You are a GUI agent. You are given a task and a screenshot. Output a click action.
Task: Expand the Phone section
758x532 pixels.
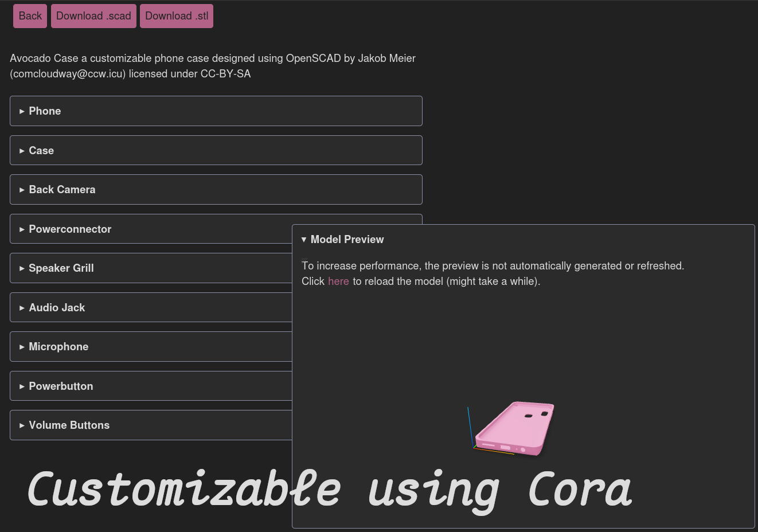216,111
